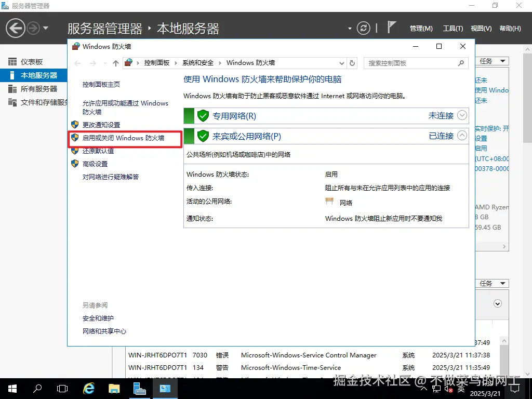This screenshot has height=399, width=532.
Task: Collapse the 来宾或公用网络(P) section
Action: 462,136
